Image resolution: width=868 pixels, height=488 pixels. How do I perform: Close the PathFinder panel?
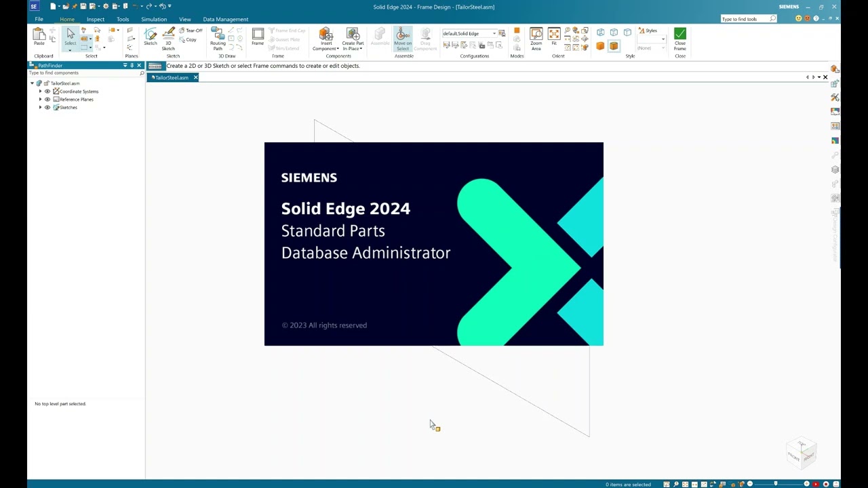tap(139, 65)
